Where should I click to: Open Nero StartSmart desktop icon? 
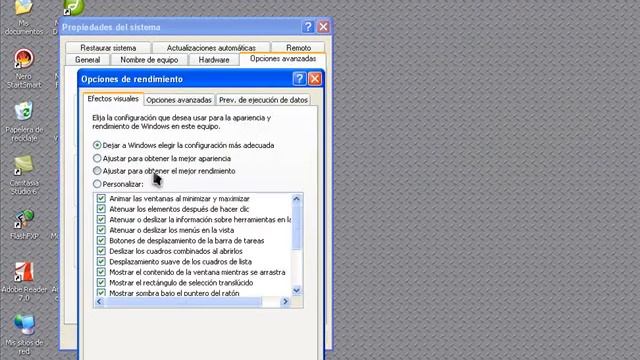point(24,68)
